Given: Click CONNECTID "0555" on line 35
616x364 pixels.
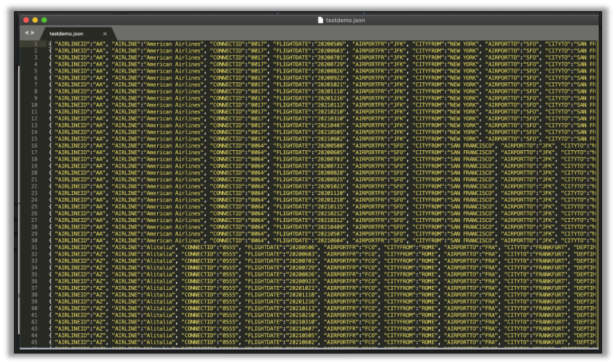Looking at the screenshot, I should tap(229, 275).
